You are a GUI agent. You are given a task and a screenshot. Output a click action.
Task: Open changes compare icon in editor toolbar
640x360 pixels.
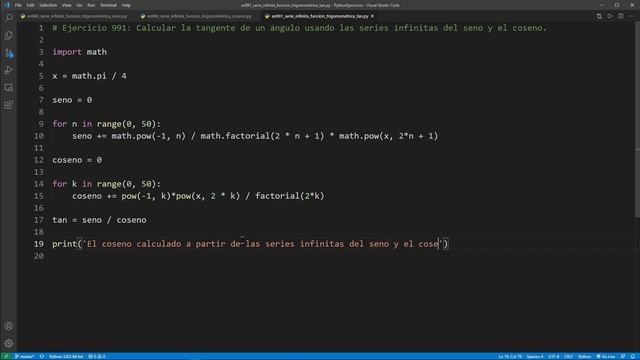point(599,16)
